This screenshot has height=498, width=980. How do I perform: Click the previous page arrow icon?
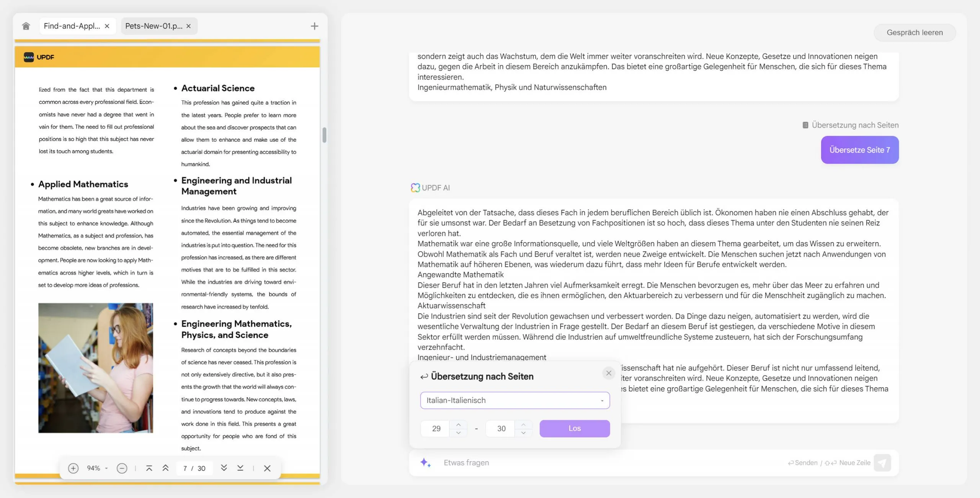(165, 469)
